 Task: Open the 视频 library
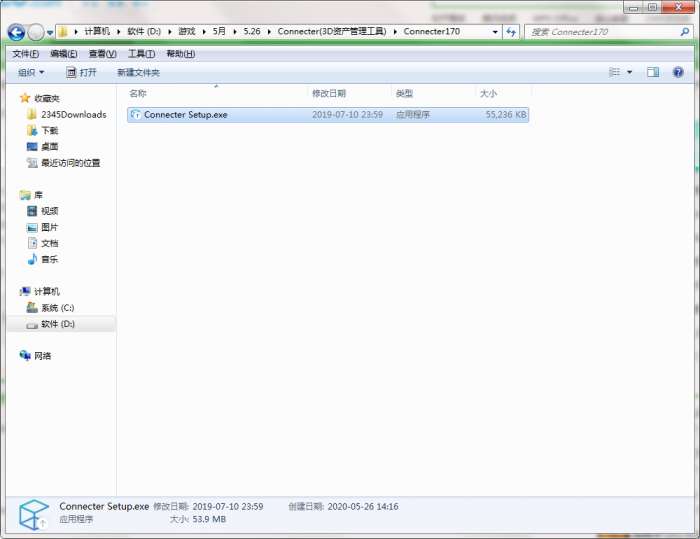point(49,211)
